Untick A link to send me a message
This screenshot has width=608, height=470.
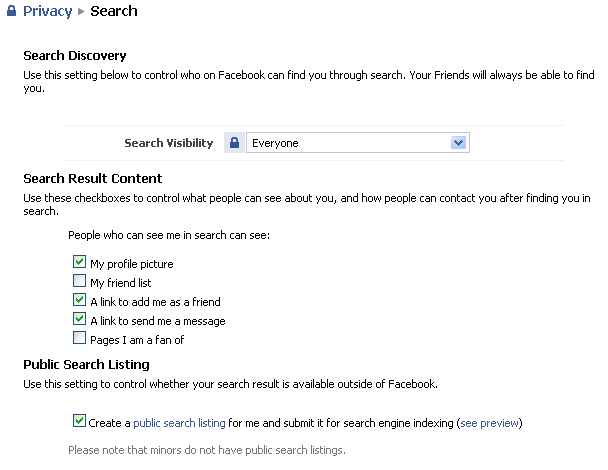click(x=79, y=319)
